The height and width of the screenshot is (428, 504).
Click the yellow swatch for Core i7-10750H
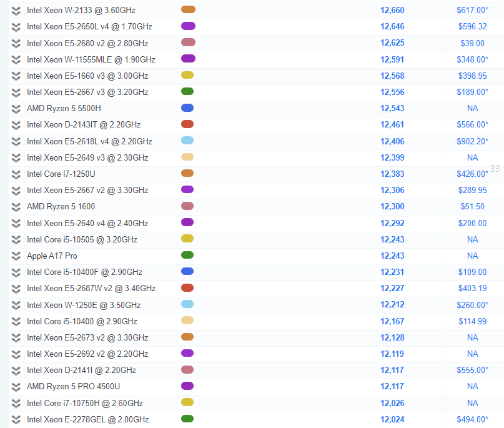pyautogui.click(x=187, y=402)
